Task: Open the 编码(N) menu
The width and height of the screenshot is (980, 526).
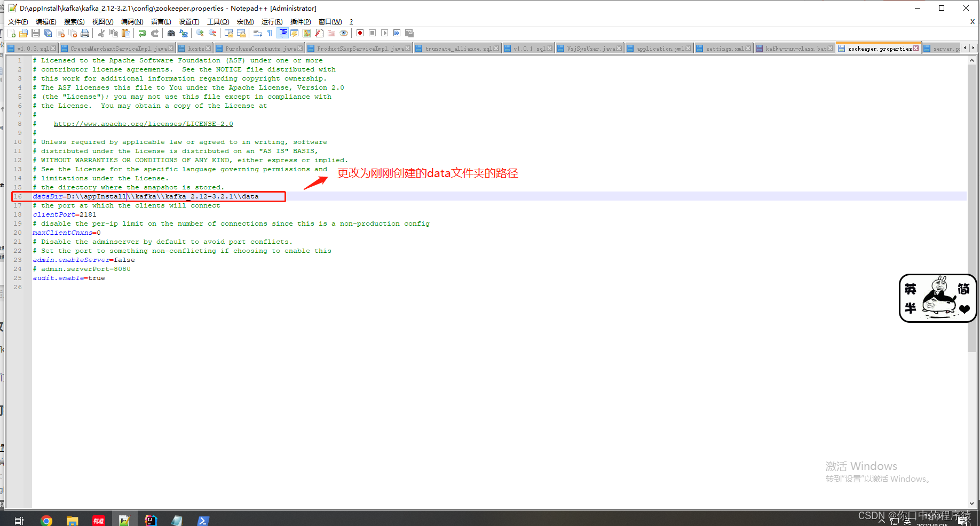Action: (x=132, y=22)
